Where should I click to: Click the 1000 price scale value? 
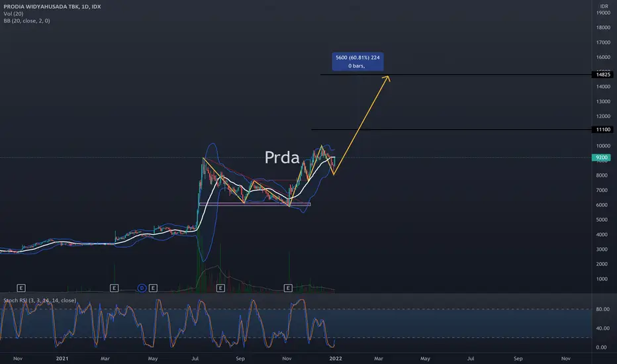click(x=602, y=279)
